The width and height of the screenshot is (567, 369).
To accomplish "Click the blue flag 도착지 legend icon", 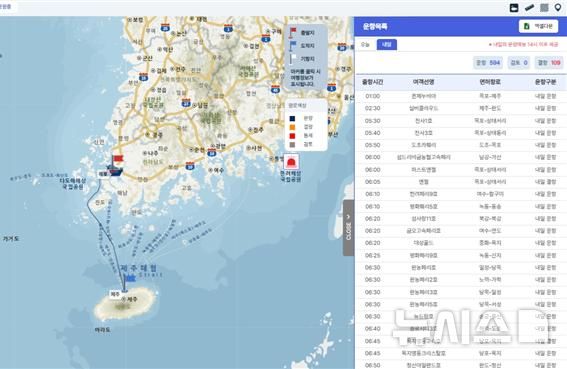I will (293, 46).
